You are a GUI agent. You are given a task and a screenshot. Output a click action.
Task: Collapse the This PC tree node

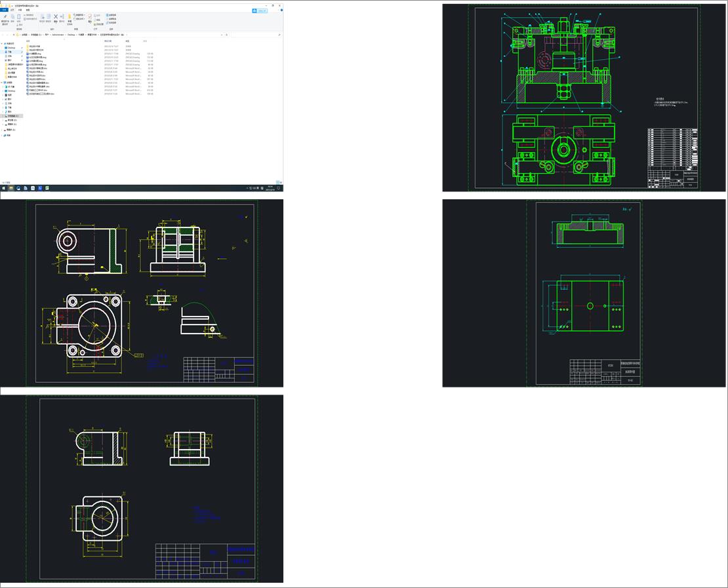[2, 83]
